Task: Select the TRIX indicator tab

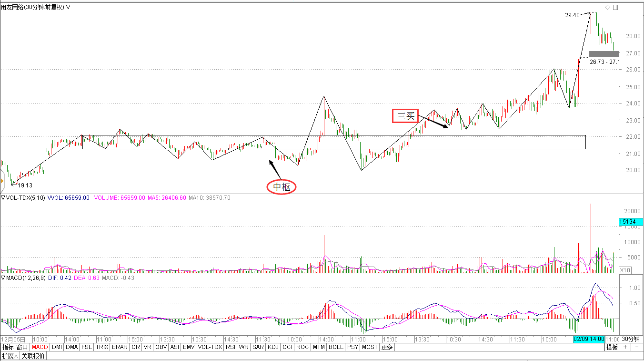Action: pyautogui.click(x=102, y=347)
